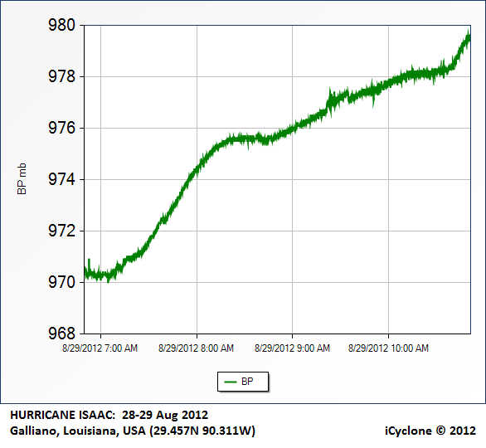Click the BP legend entry box
The image size is (486, 448).
click(243, 382)
